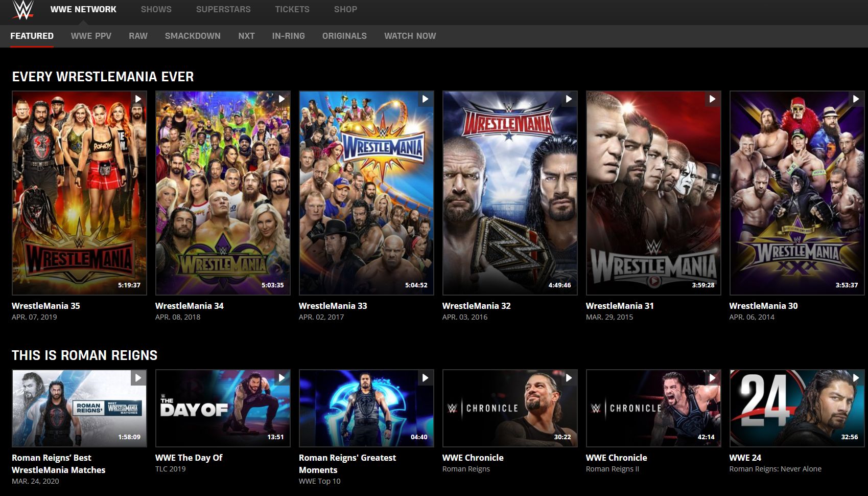This screenshot has width=868, height=496.
Task: Open the Superstars menu item
Action: [x=223, y=9]
